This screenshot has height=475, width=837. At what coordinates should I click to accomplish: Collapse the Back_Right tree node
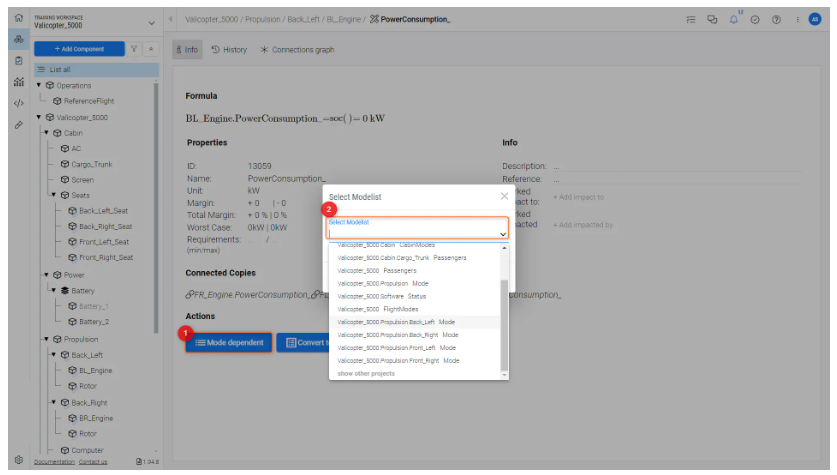tap(54, 402)
